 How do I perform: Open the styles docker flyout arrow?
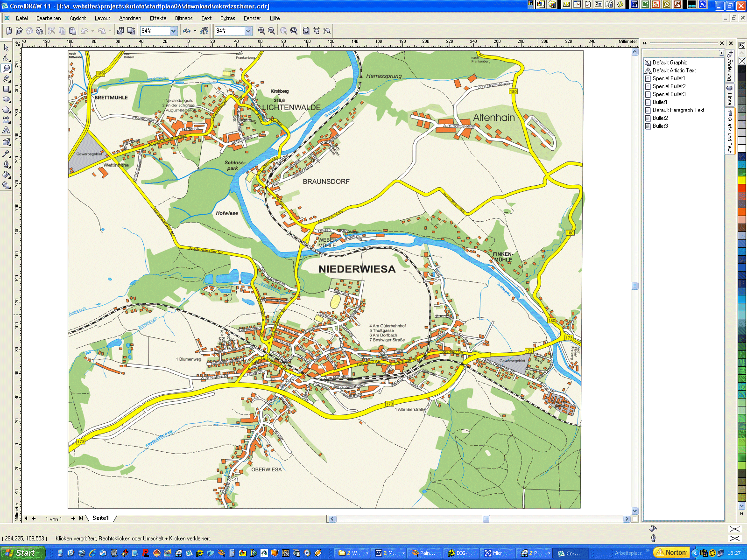click(x=721, y=53)
